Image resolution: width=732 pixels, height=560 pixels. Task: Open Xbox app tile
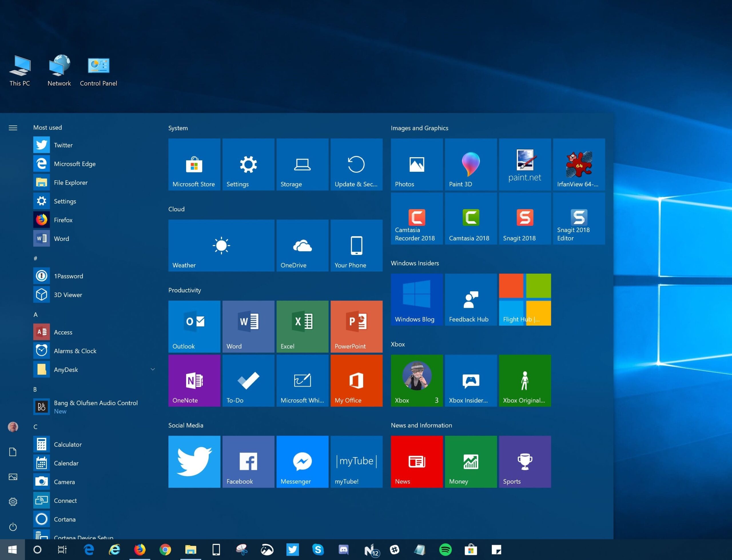[x=416, y=380]
